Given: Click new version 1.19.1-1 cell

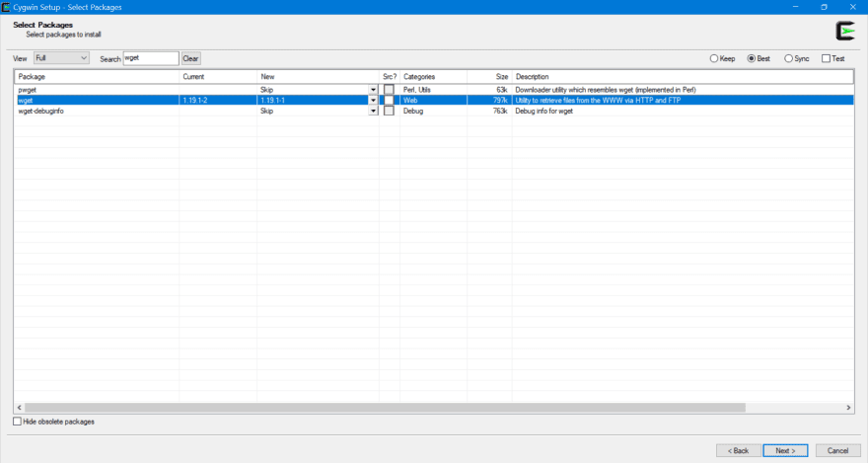Looking at the screenshot, I should coord(272,101).
